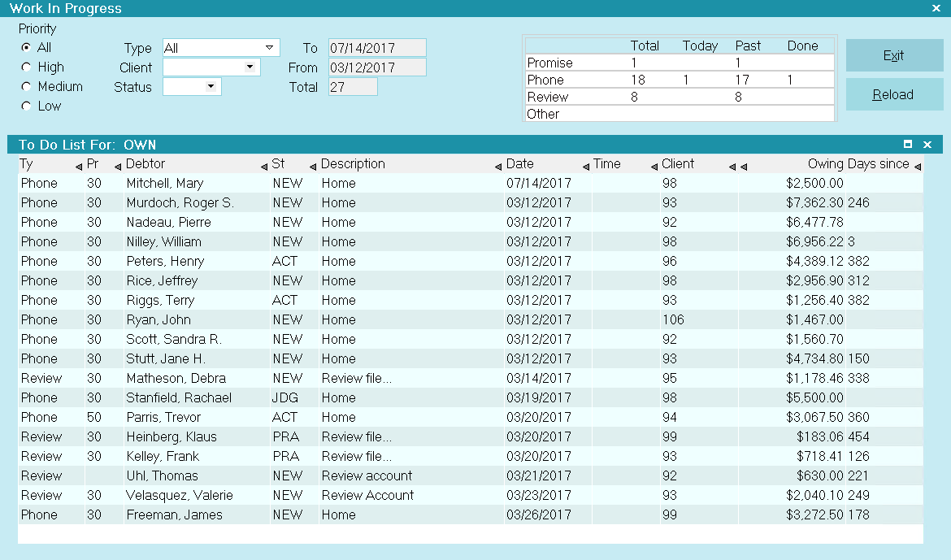The height and width of the screenshot is (560, 951).
Task: Maximize the To Do List panel
Action: tap(907, 145)
